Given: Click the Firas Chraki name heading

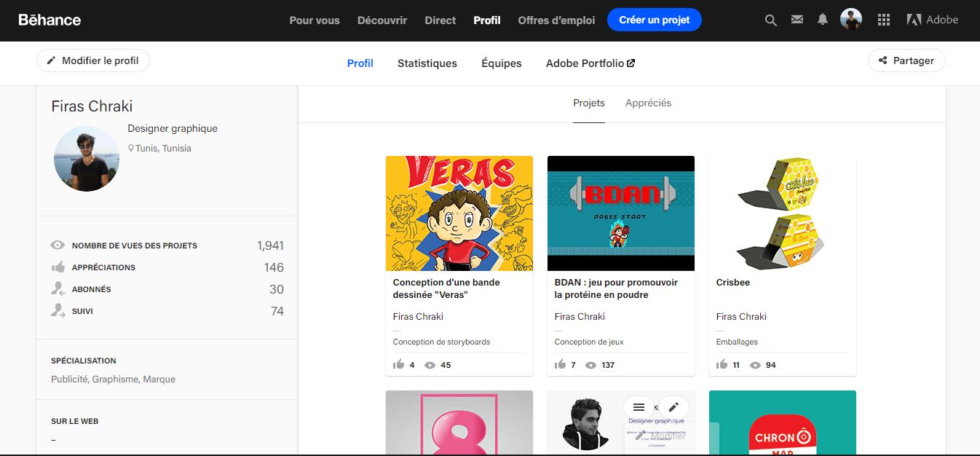Looking at the screenshot, I should tap(92, 106).
